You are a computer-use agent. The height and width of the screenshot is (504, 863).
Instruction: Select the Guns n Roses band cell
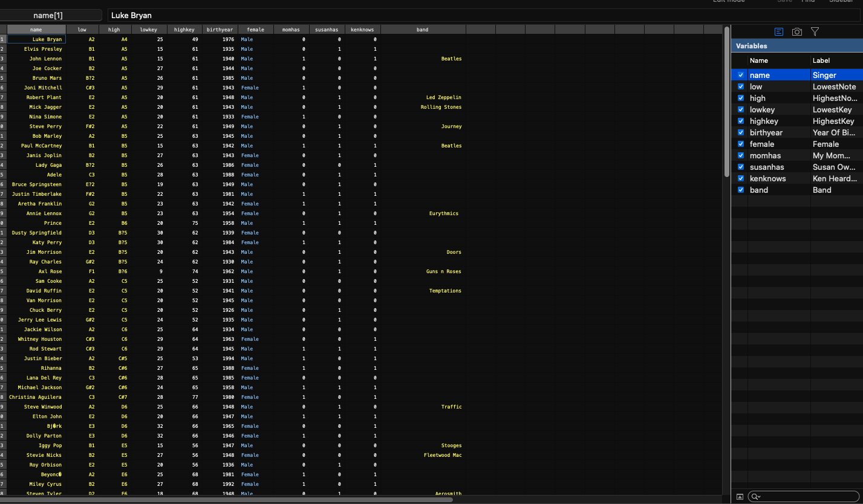click(x=423, y=271)
